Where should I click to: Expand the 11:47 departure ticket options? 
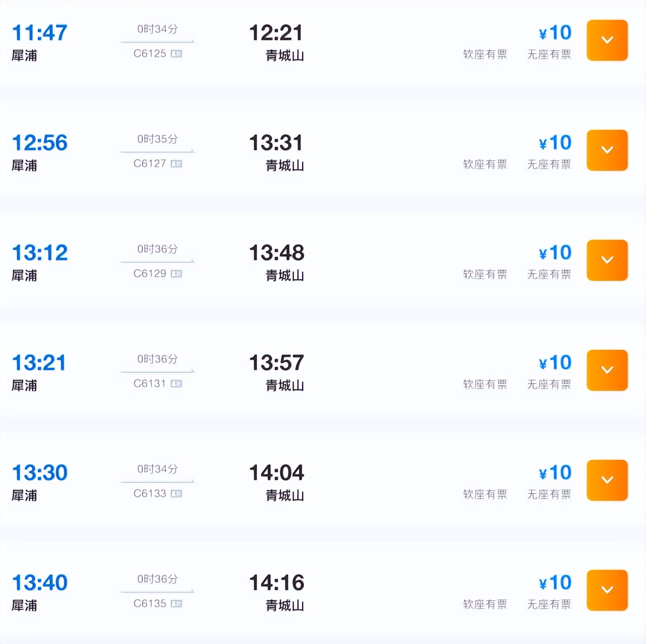pyautogui.click(x=607, y=40)
